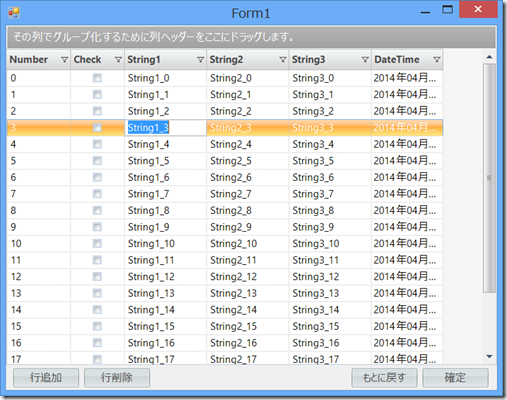Select the DateTime cell in row 0
The height and width of the screenshot is (400, 507).
(407, 78)
